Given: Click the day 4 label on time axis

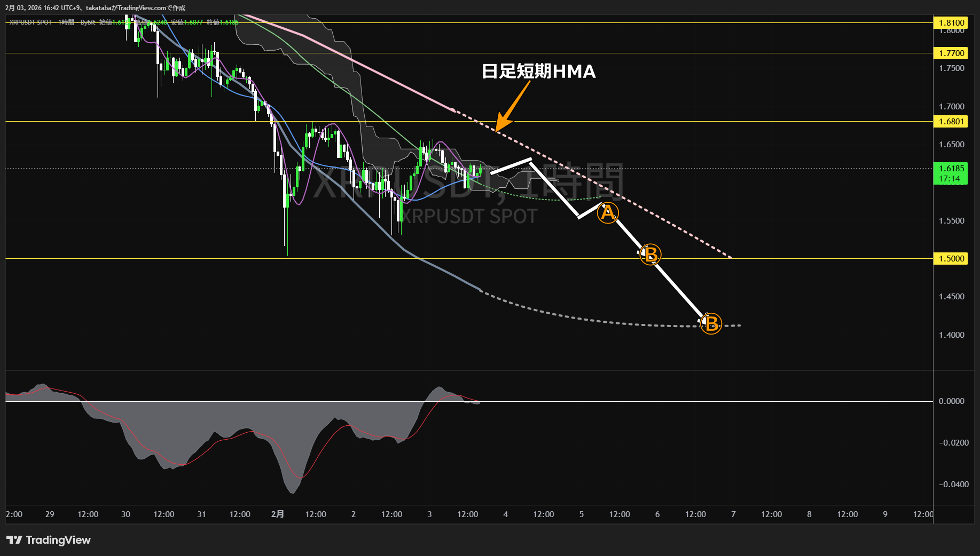Looking at the screenshot, I should [x=505, y=514].
